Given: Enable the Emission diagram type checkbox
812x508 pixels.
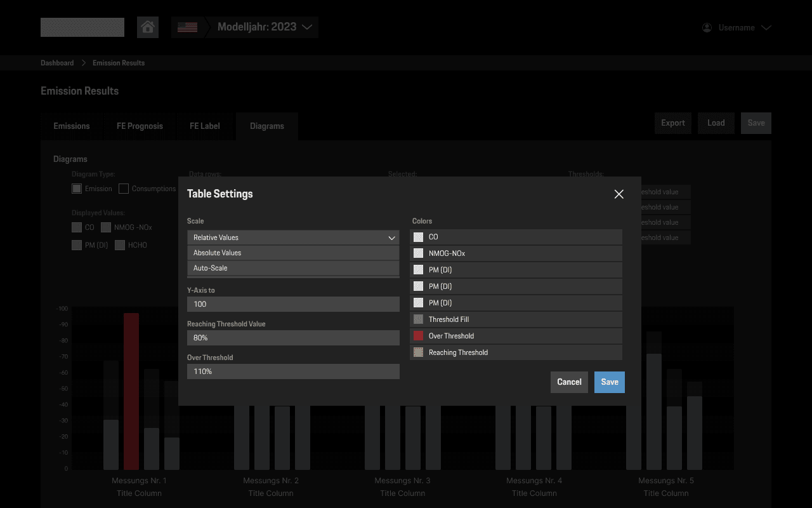Looking at the screenshot, I should tap(76, 188).
